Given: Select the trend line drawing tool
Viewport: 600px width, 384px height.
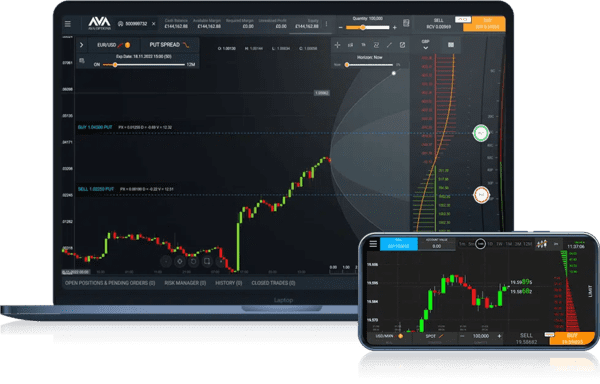Looking at the screenshot, I should (x=389, y=45).
